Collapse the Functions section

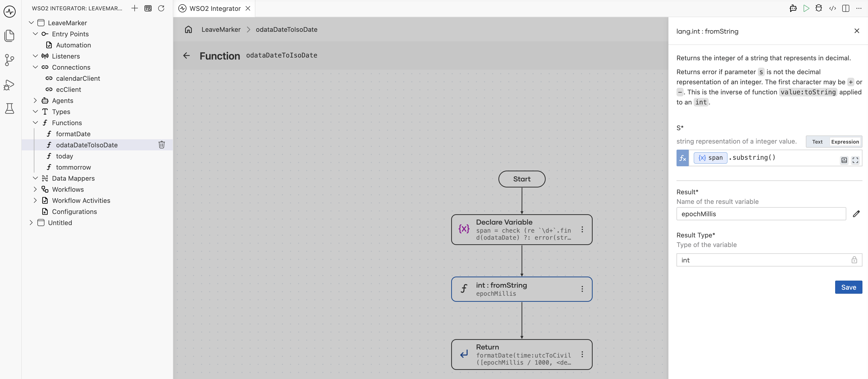[35, 123]
